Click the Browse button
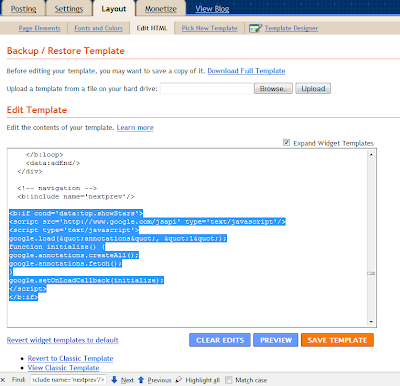 point(273,89)
